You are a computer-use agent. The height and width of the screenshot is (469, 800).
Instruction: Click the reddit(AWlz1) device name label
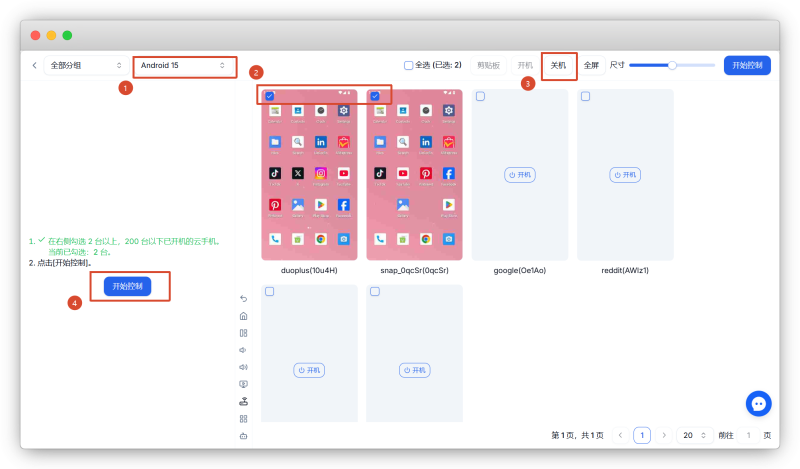pyautogui.click(x=625, y=270)
